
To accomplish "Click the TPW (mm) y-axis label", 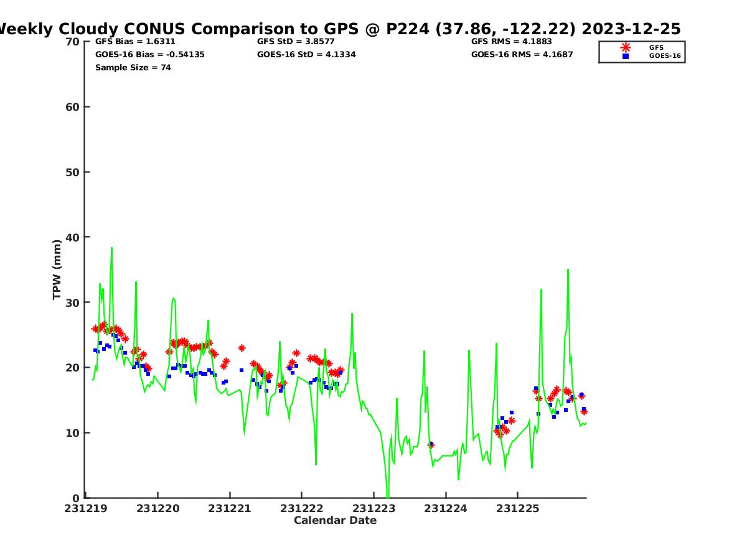I will (x=57, y=269).
